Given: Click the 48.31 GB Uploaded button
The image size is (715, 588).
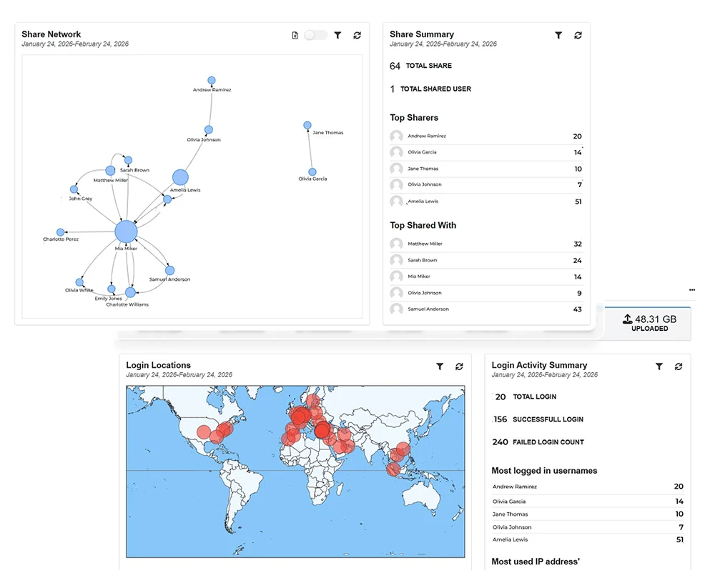Looking at the screenshot, I should point(649,323).
